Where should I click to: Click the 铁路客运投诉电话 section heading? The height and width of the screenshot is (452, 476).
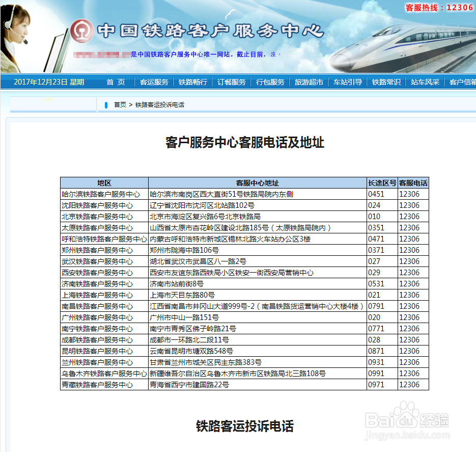point(245,427)
